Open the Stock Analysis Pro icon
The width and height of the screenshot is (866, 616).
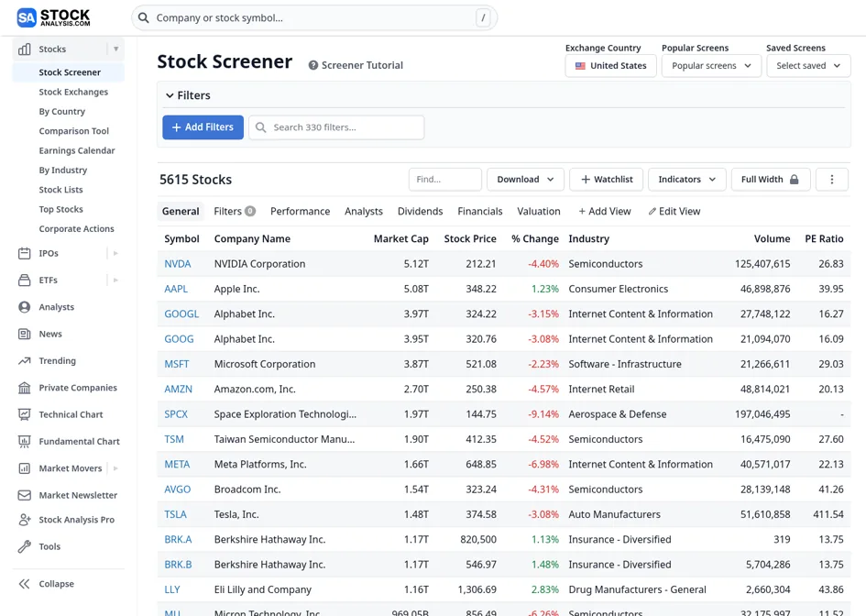(x=25, y=520)
